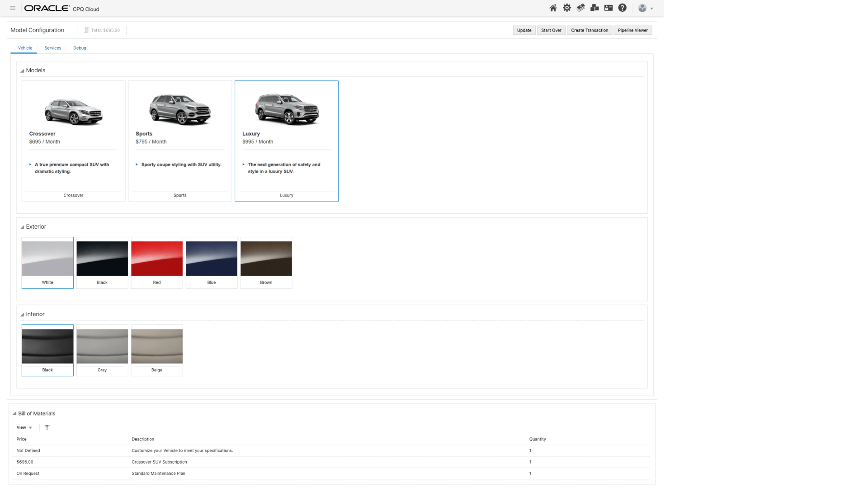Click the Create Transaction button
Screen dimensions: 868x488
pyautogui.click(x=590, y=30)
